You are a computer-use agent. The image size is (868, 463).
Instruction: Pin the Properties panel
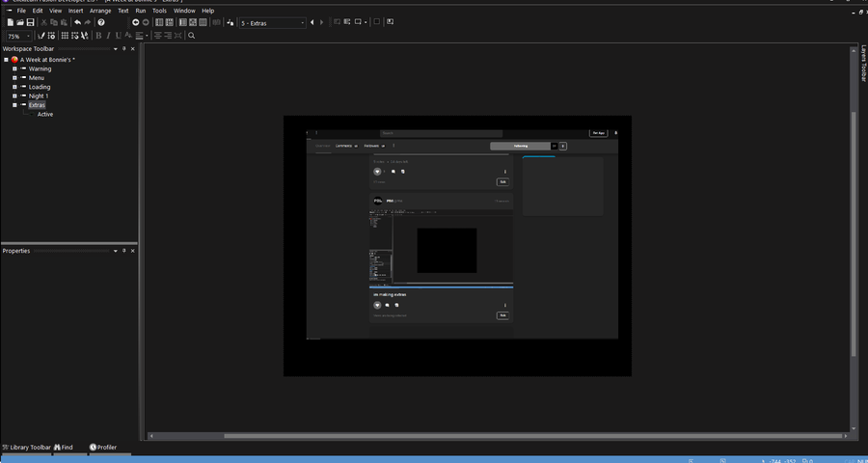[124, 251]
